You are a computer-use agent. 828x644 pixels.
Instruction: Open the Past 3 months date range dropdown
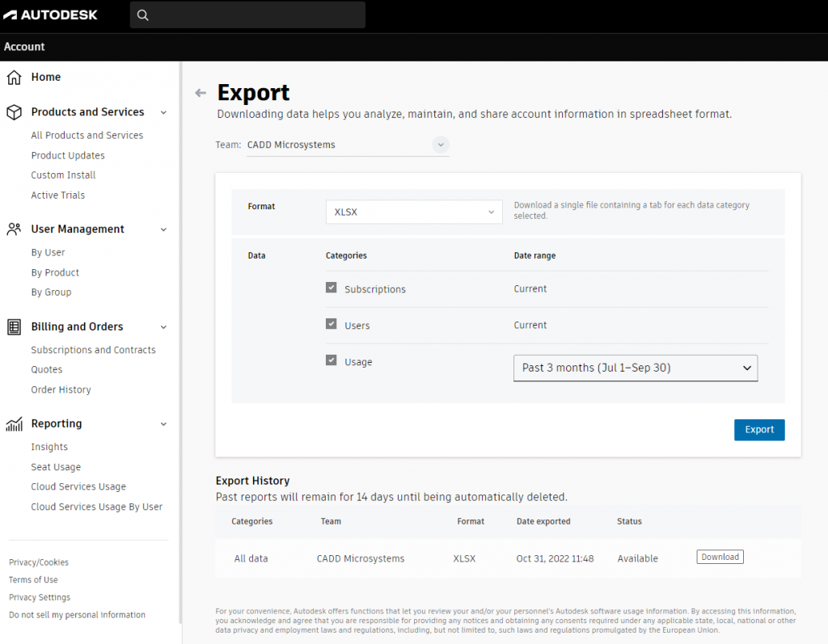tap(636, 368)
